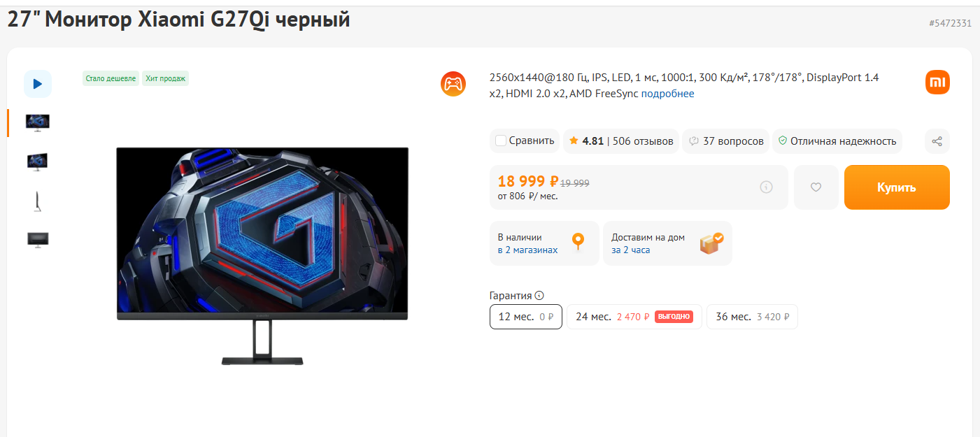Open the Xiaomi brand logo icon
The width and height of the screenshot is (980, 437).
point(937,83)
